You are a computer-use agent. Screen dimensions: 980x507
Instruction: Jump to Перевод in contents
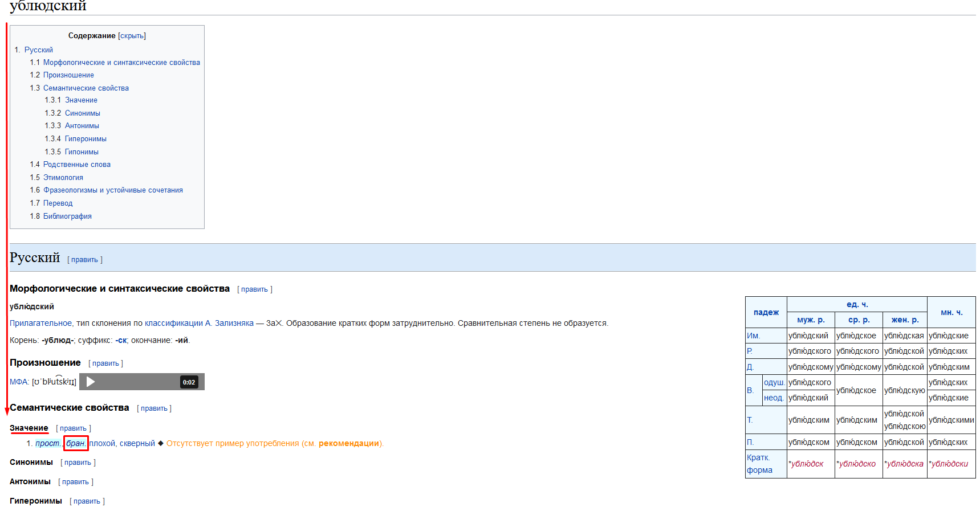pyautogui.click(x=58, y=203)
